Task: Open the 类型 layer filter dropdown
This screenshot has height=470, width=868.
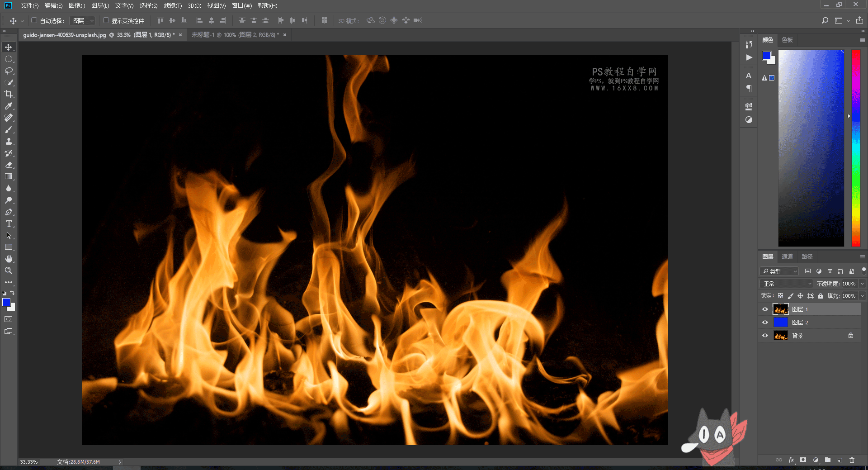Action: click(x=779, y=271)
